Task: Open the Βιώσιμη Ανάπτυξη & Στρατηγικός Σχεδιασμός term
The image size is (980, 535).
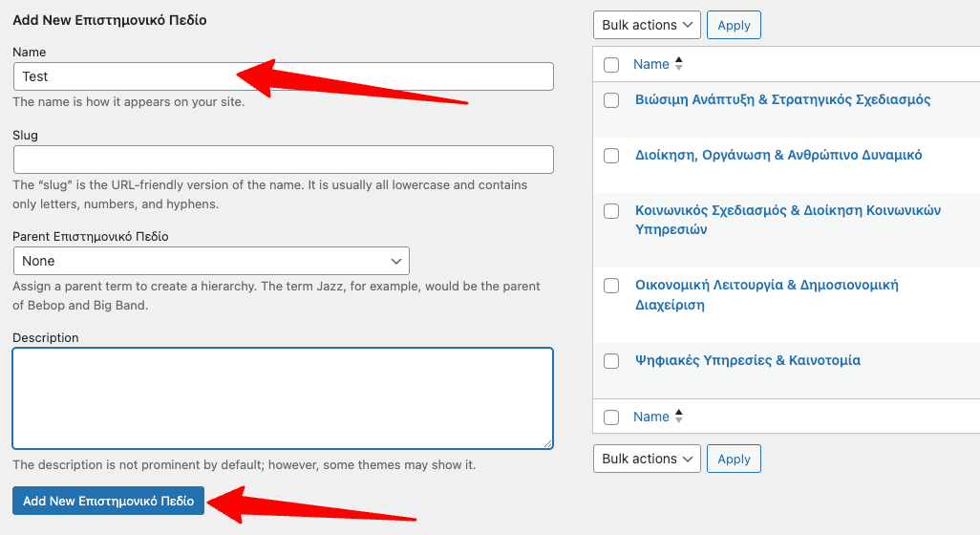Action: (782, 99)
